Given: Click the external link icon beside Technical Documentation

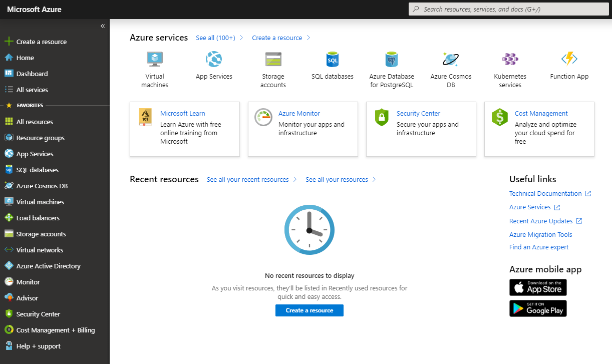Looking at the screenshot, I should [x=588, y=193].
